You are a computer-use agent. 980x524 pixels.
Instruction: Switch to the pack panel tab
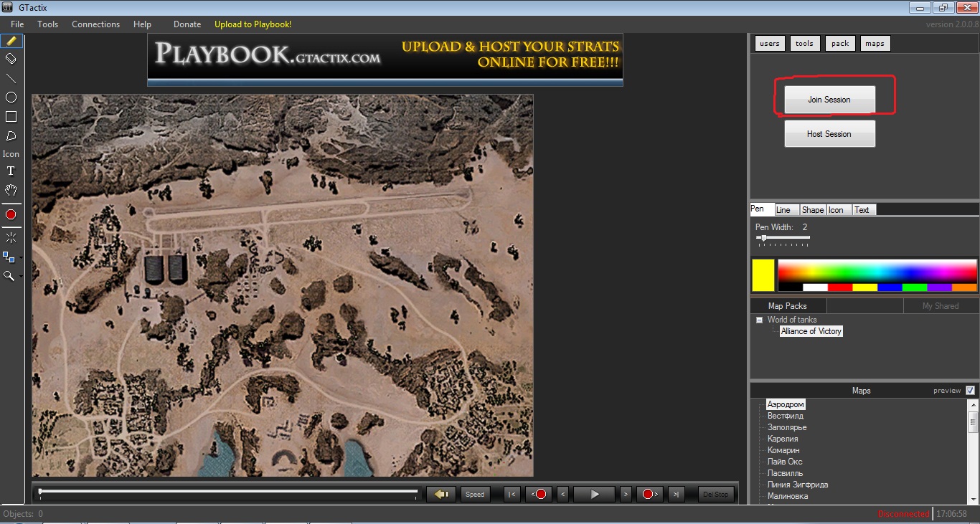pyautogui.click(x=840, y=44)
